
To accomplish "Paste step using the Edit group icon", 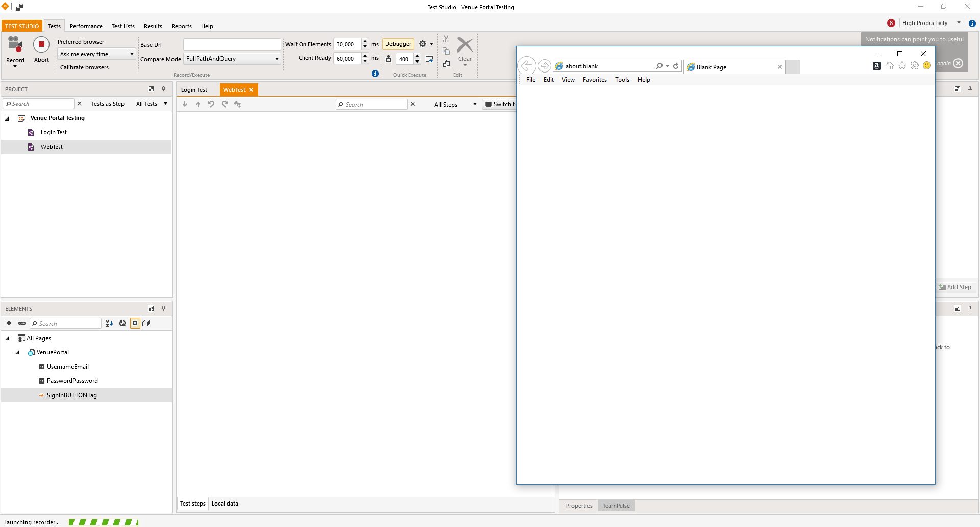I will coord(446,63).
